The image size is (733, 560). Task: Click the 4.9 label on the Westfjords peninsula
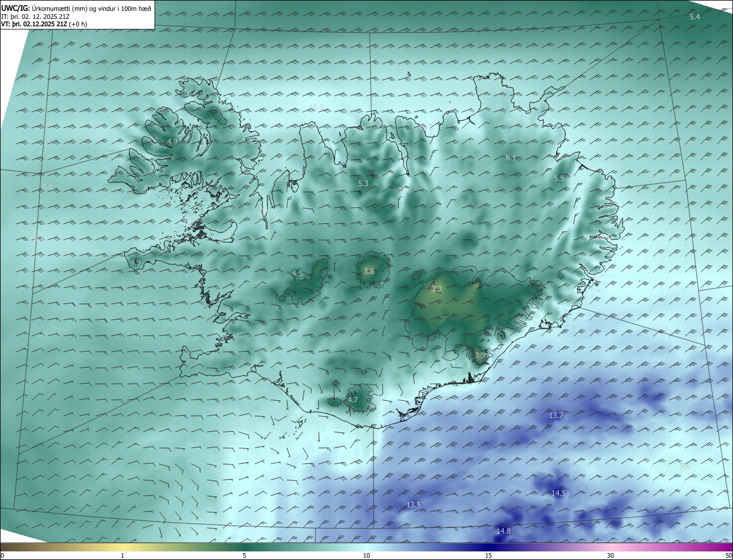point(172,141)
